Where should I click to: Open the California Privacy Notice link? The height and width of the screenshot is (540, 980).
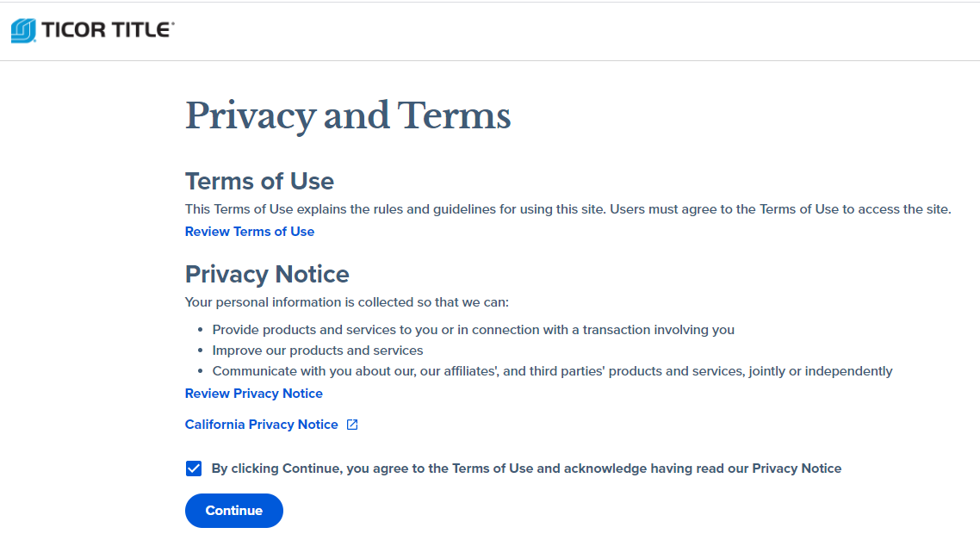click(x=261, y=425)
